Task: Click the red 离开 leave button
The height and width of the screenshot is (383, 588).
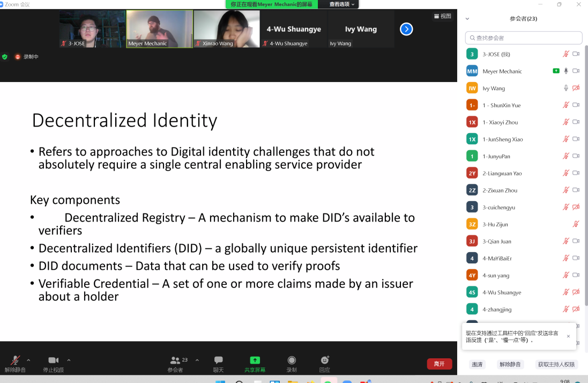Action: tap(439, 364)
